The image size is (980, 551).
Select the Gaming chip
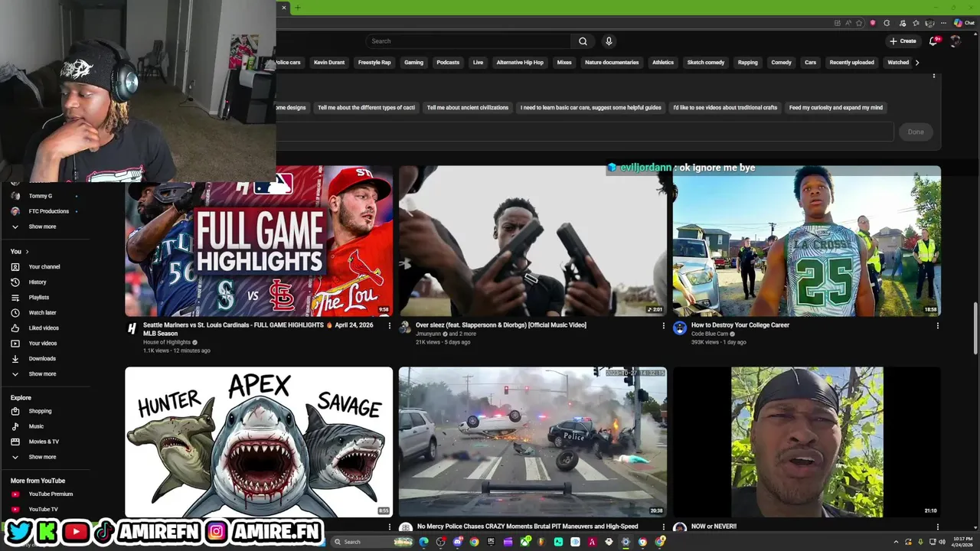click(x=413, y=63)
